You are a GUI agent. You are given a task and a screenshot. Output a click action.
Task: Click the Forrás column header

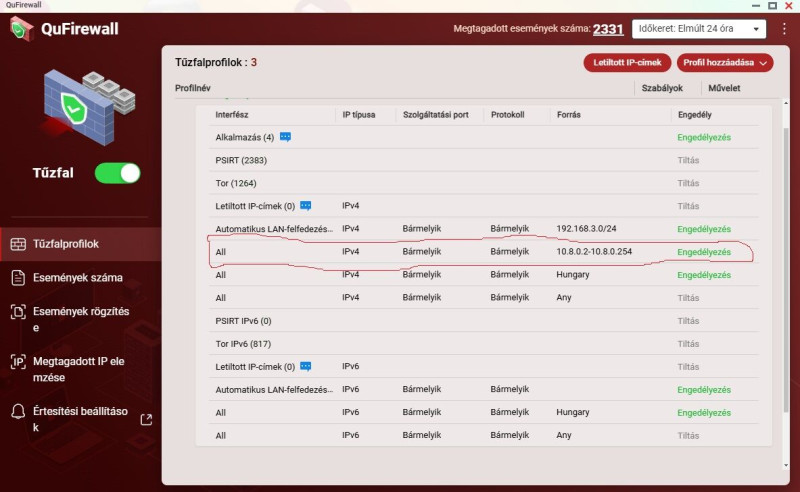[569, 115]
